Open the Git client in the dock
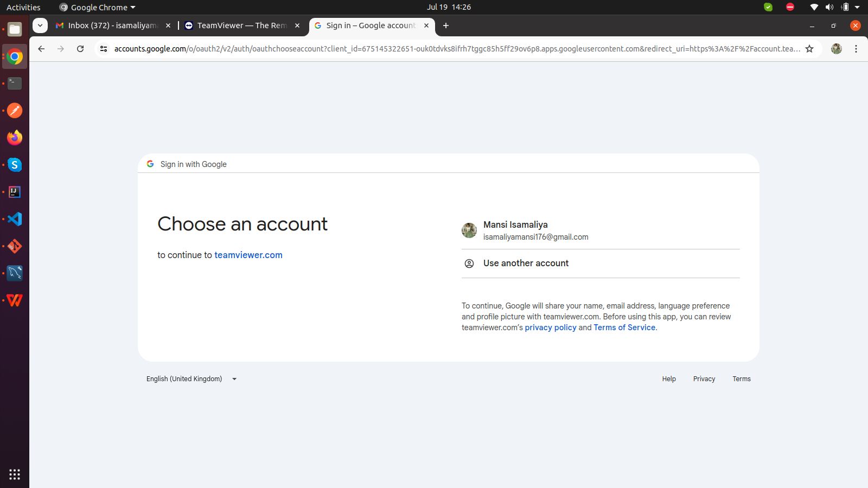This screenshot has width=868, height=488. (15, 246)
